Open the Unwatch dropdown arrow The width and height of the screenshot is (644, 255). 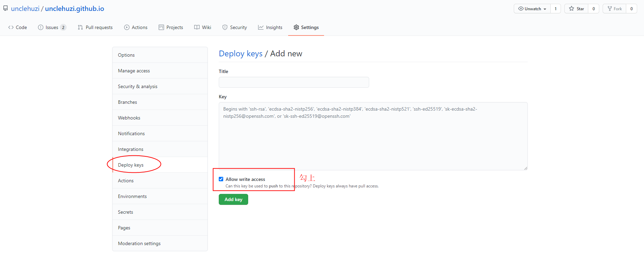[x=545, y=9]
